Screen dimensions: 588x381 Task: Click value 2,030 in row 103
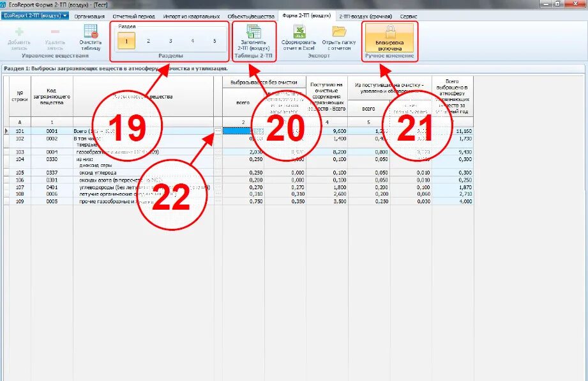click(x=243, y=152)
